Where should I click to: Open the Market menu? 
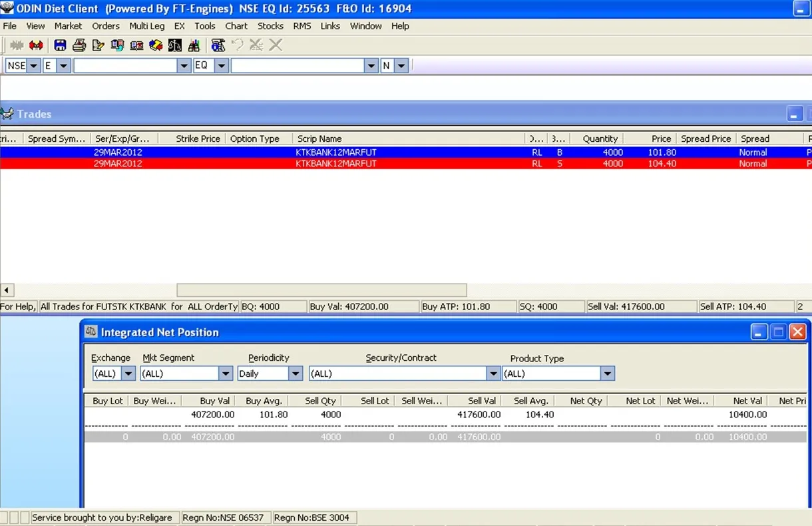[x=69, y=26]
